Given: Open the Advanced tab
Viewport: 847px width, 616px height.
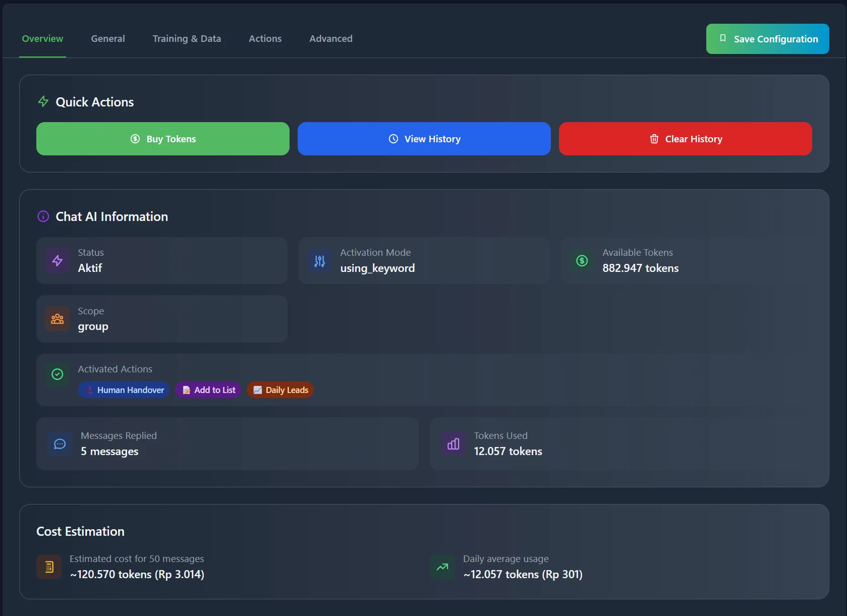Looking at the screenshot, I should click(x=331, y=39).
